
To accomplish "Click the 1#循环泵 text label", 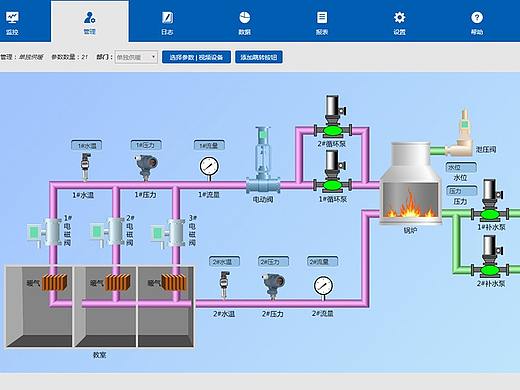I will 333,199.
